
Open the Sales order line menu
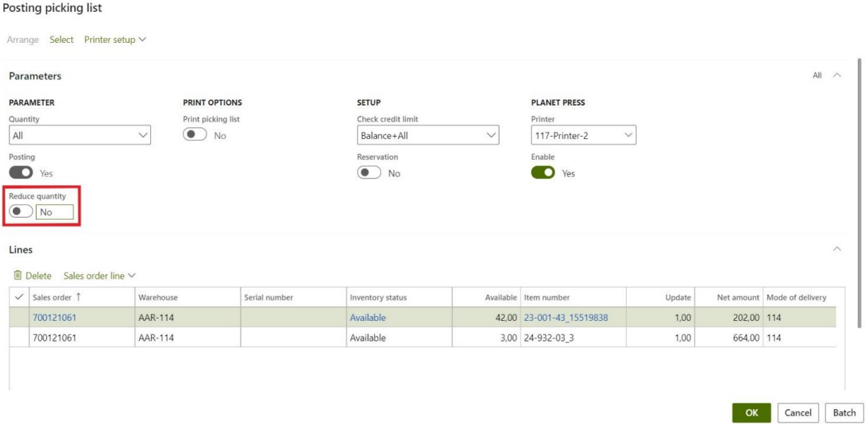[x=99, y=276]
